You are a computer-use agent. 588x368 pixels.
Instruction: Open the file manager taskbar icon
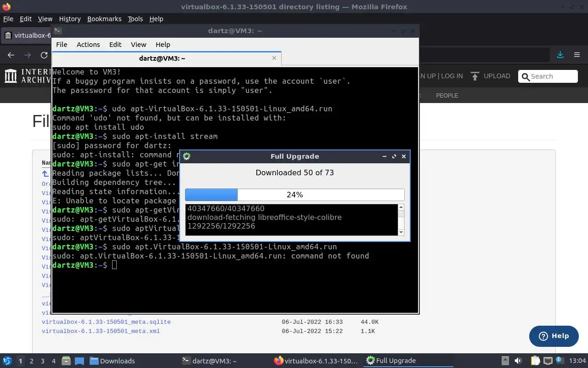tap(66, 361)
